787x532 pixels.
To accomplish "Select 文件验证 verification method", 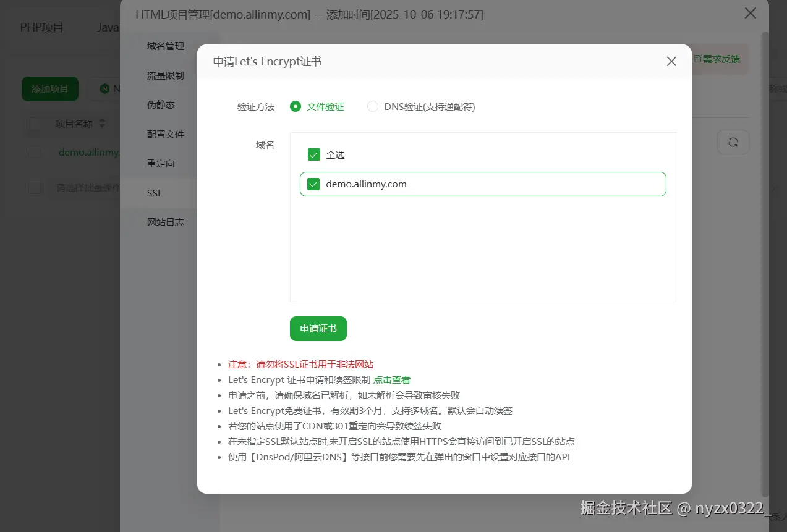I will tap(295, 106).
